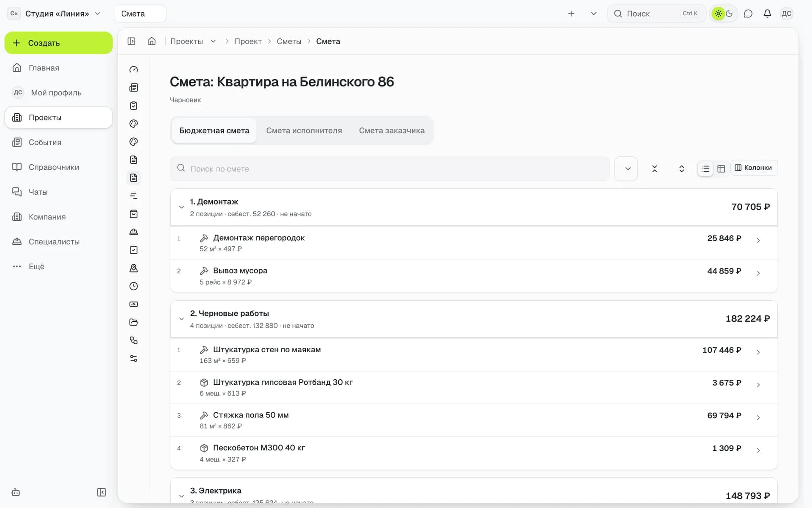Select the list view toggle
The width and height of the screenshot is (812, 508).
pos(705,168)
